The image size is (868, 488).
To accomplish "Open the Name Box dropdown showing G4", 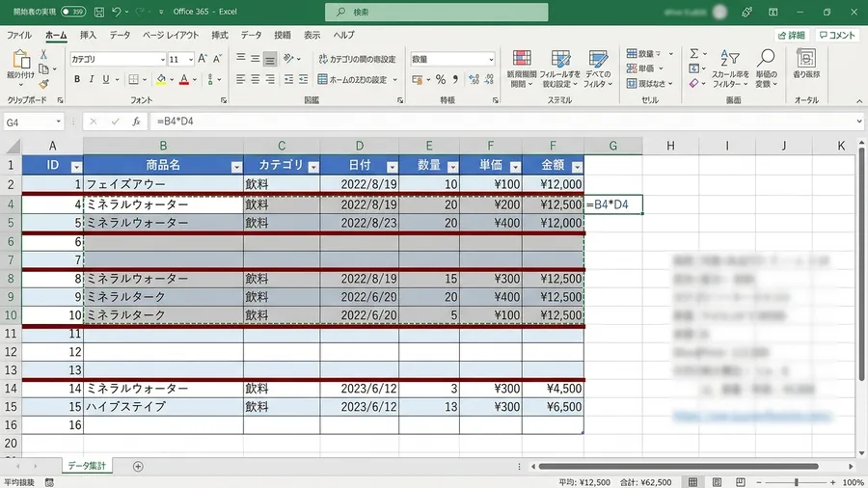I will pos(58,122).
